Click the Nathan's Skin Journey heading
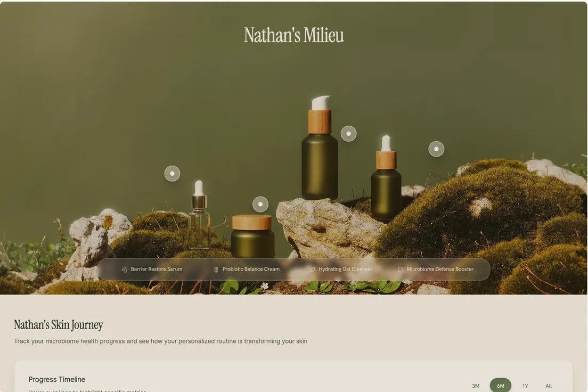This screenshot has width=588, height=392. point(59,325)
